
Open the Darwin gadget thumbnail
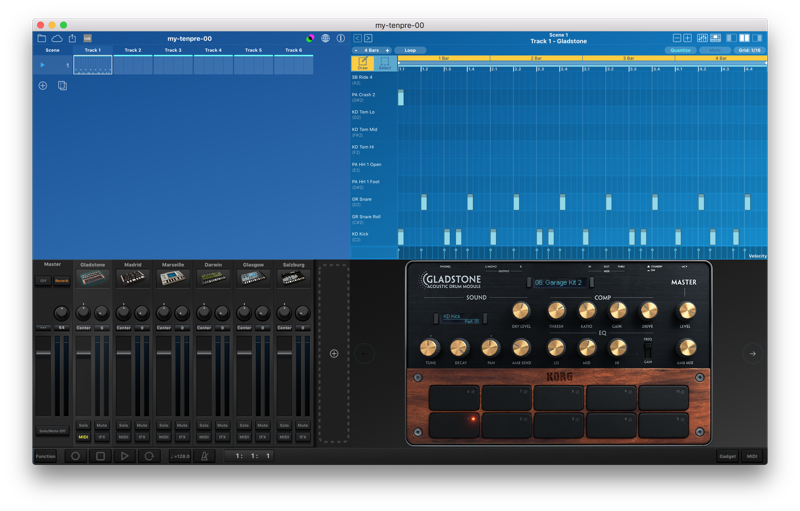213,278
